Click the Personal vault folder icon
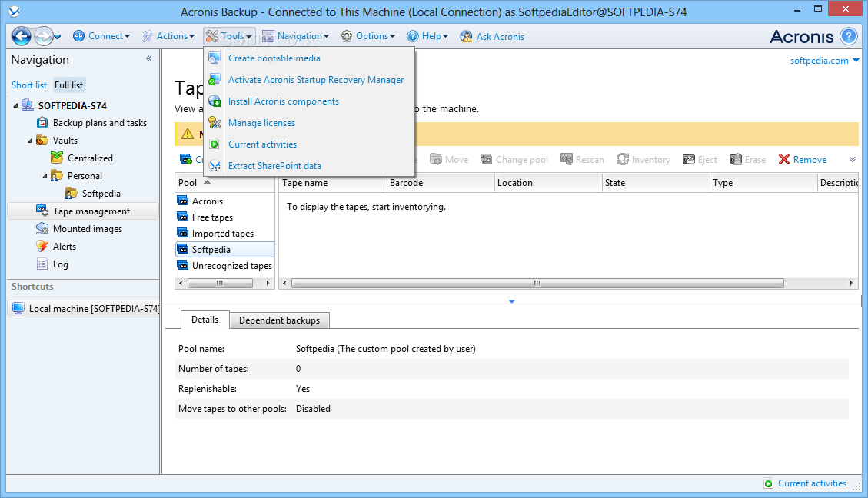Viewport: 868px width, 498px height. point(57,176)
